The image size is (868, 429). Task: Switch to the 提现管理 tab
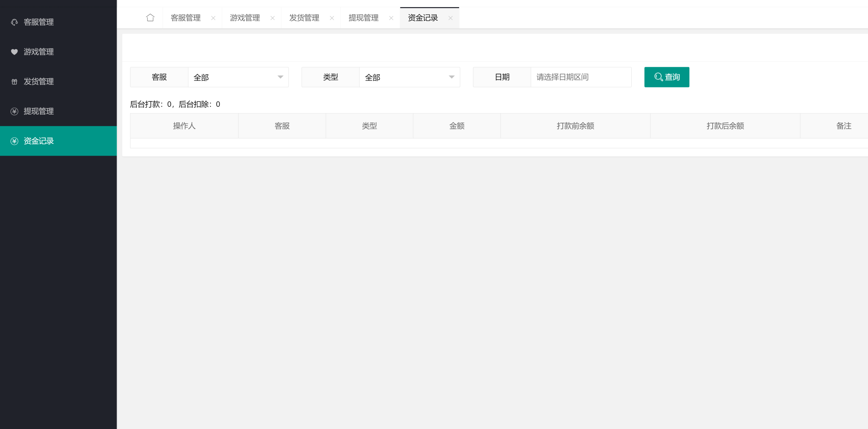point(363,18)
